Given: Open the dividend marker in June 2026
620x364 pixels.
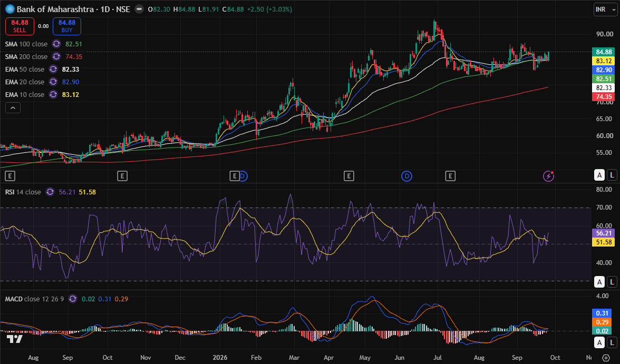Looking at the screenshot, I should [x=406, y=176].
